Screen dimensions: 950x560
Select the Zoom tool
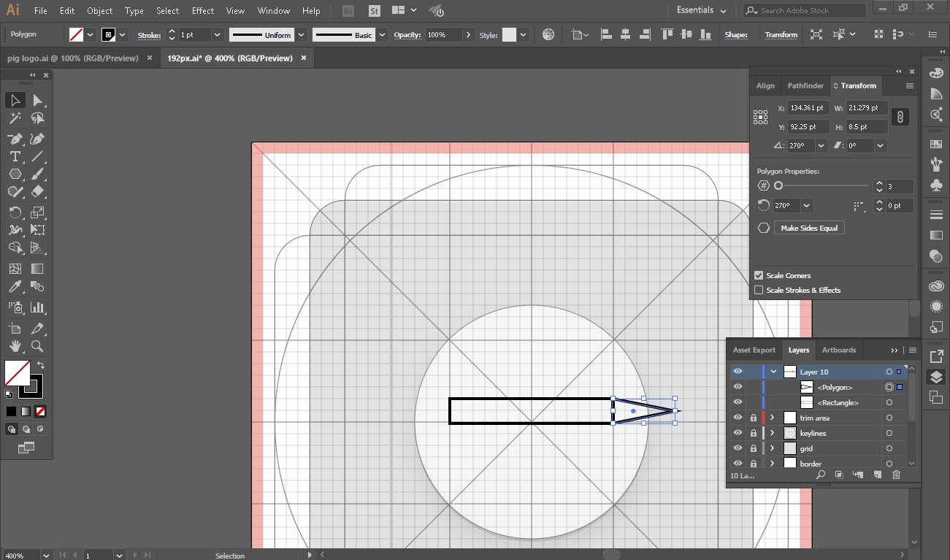(38, 346)
